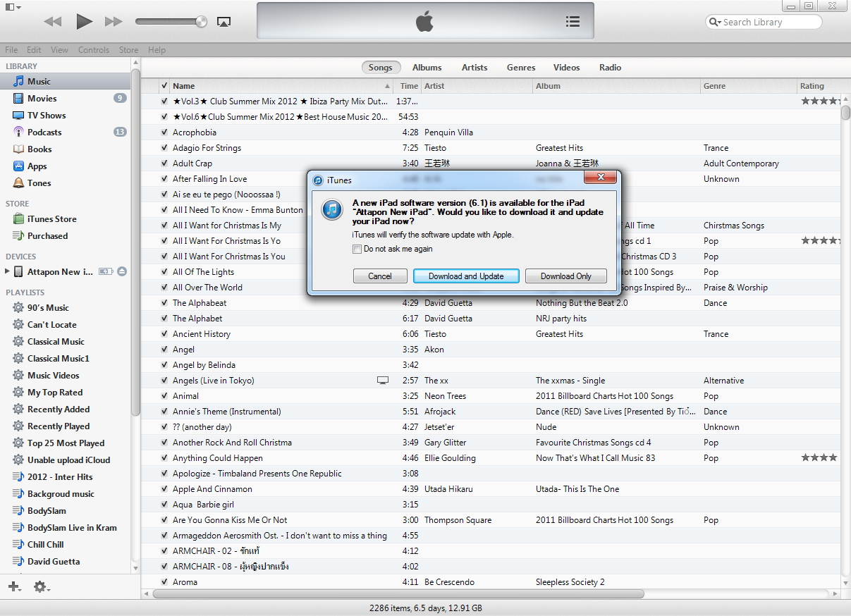
Task: Open the iTunes window menu icon
Action: point(13,7)
